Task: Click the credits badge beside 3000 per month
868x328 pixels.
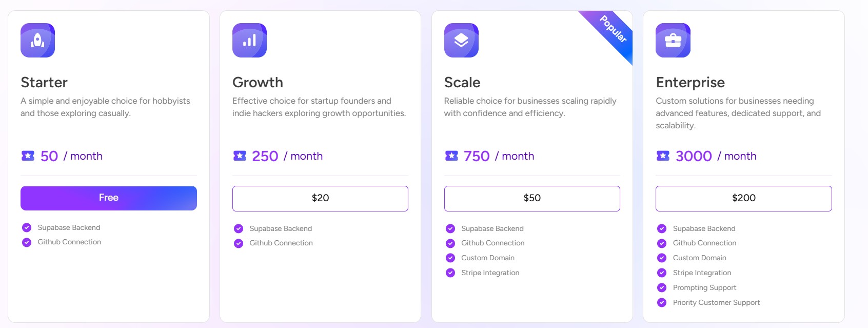Action: tap(663, 156)
